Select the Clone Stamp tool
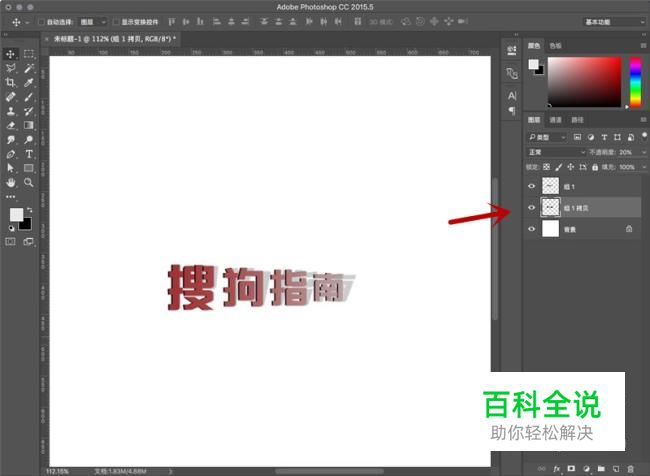Viewport: 650px width, 476px height. click(10, 111)
